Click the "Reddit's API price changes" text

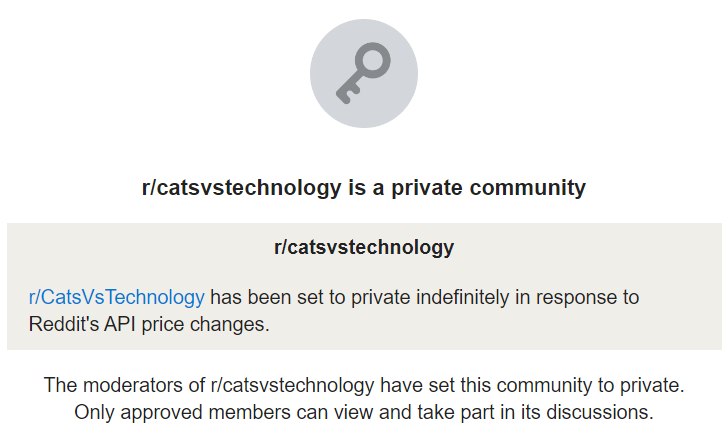[150, 324]
